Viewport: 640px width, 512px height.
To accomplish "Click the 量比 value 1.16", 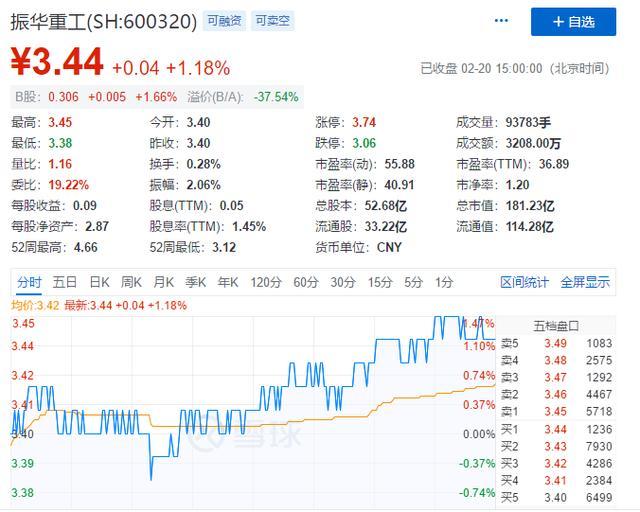I will pyautogui.click(x=60, y=164).
